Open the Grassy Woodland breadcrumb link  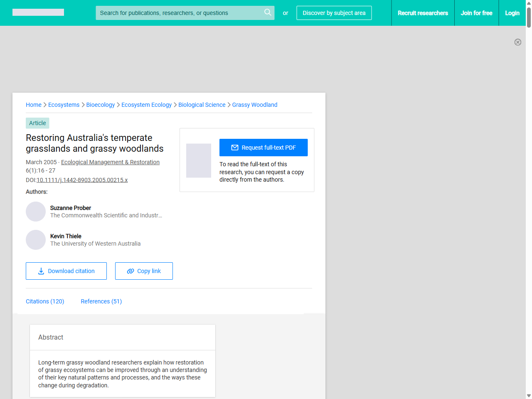255,105
